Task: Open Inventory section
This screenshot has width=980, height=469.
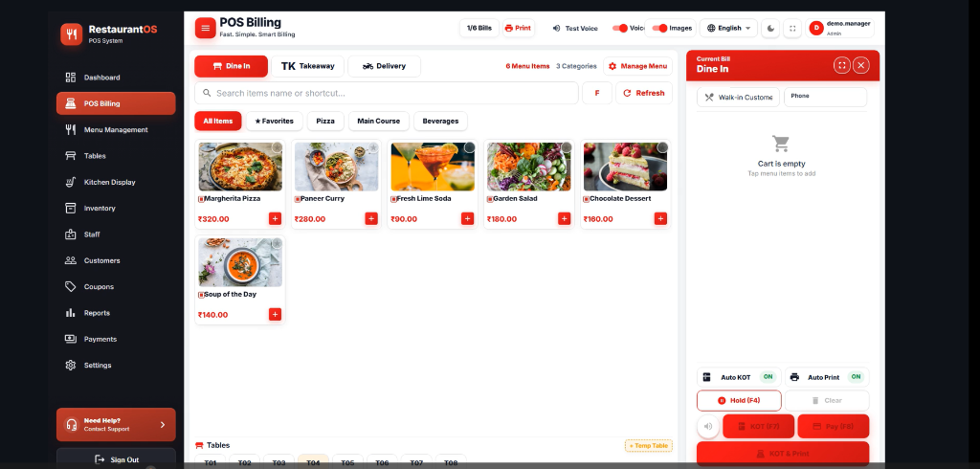Action: coord(116,209)
